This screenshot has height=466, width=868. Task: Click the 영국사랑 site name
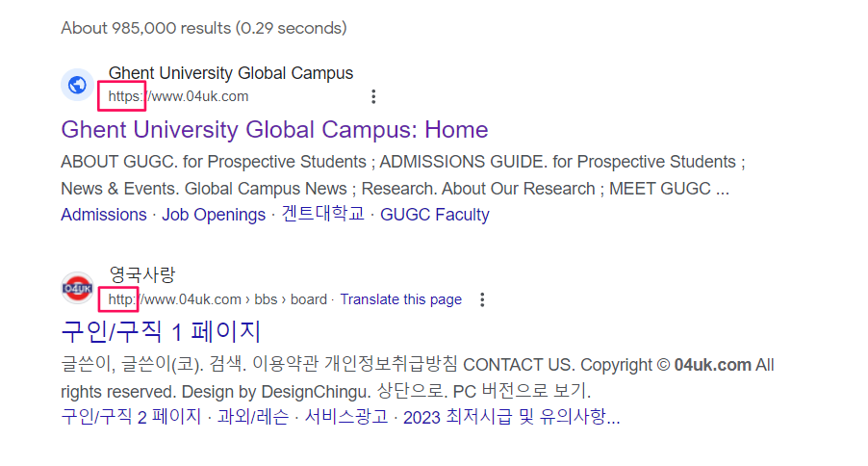142,274
